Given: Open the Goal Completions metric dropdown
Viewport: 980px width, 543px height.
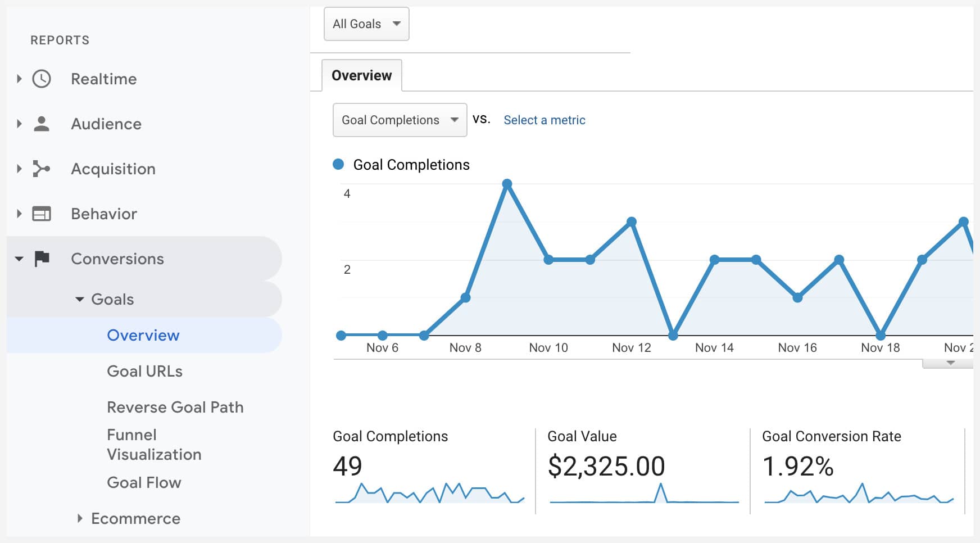Looking at the screenshot, I should pos(400,120).
